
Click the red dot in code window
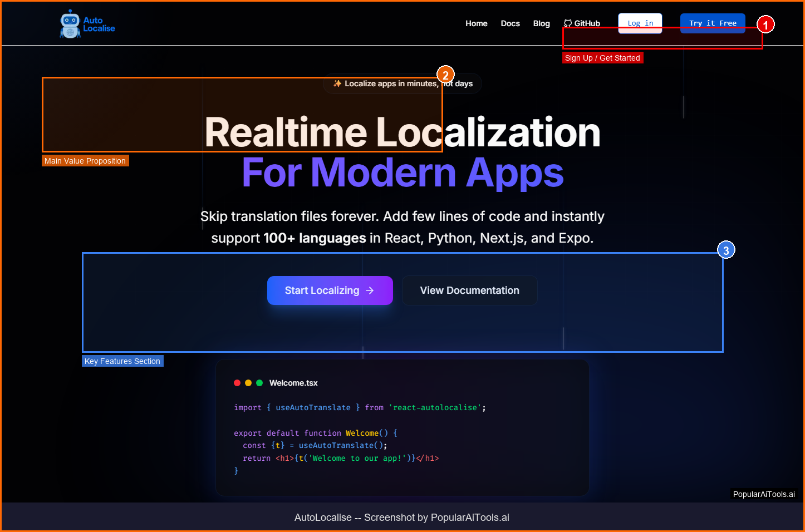237,383
